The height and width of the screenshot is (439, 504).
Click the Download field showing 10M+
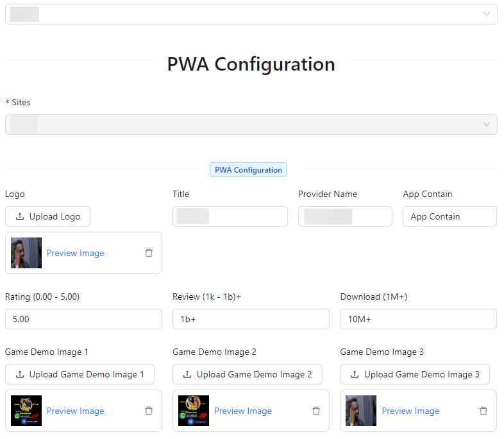click(419, 319)
